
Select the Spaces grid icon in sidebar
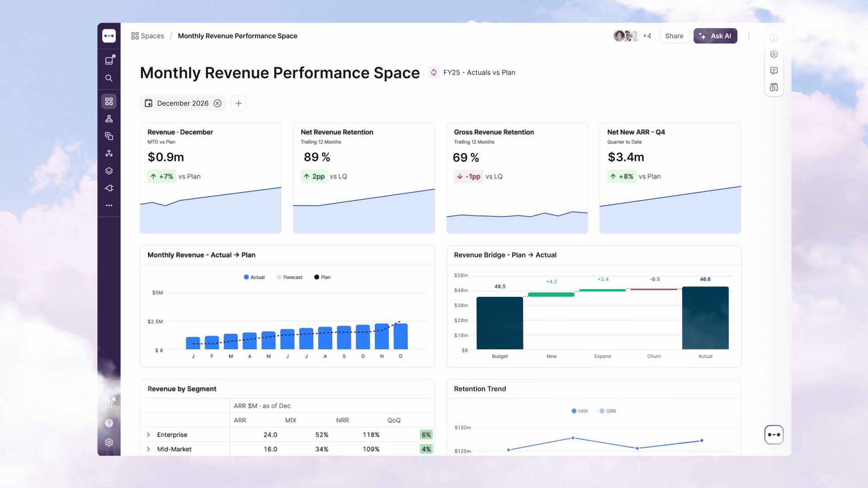pos(109,101)
